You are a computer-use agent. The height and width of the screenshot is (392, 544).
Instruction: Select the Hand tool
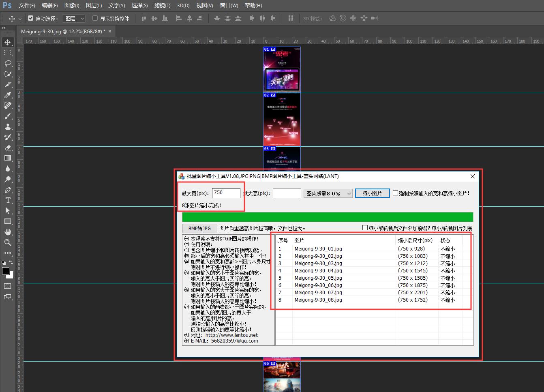coord(8,232)
